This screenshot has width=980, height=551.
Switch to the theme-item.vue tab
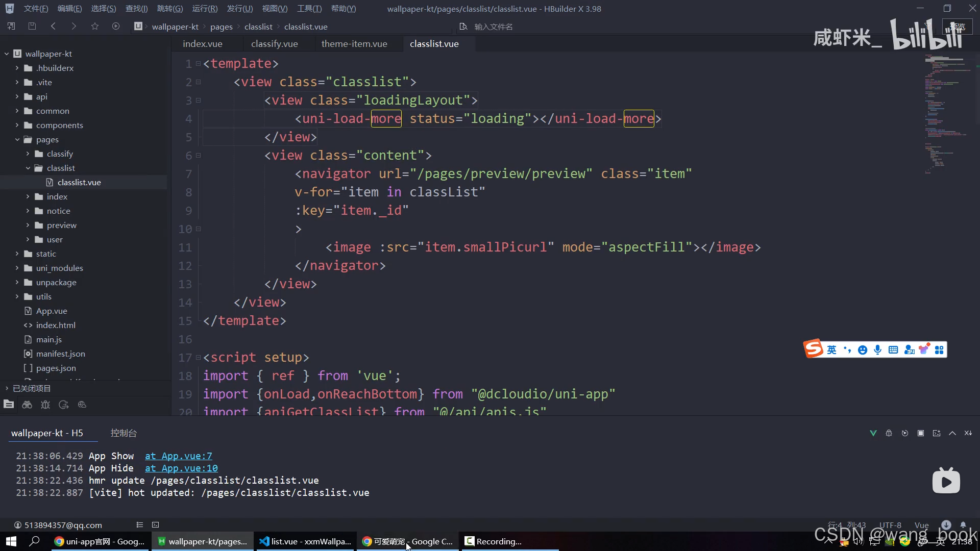[354, 44]
